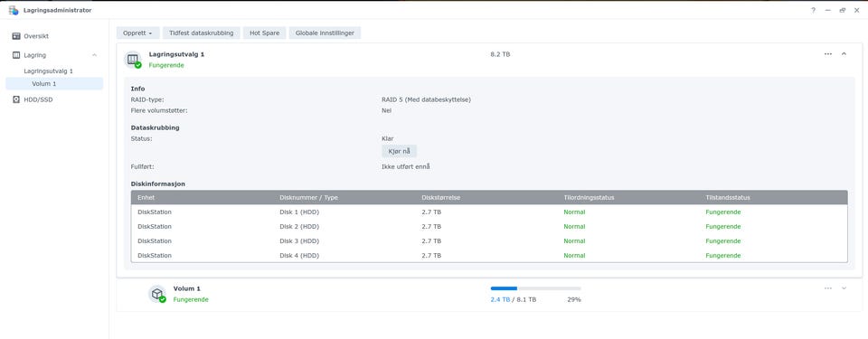Screen dimensions: 868x339
Task: Click the Lagringsadministrator app icon in title bar
Action: coord(14,10)
